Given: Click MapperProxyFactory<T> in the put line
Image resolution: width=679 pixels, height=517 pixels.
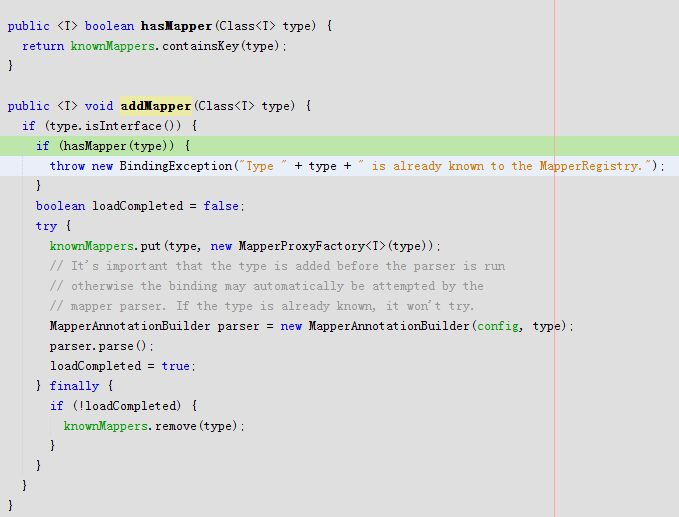Looking at the screenshot, I should (312, 246).
